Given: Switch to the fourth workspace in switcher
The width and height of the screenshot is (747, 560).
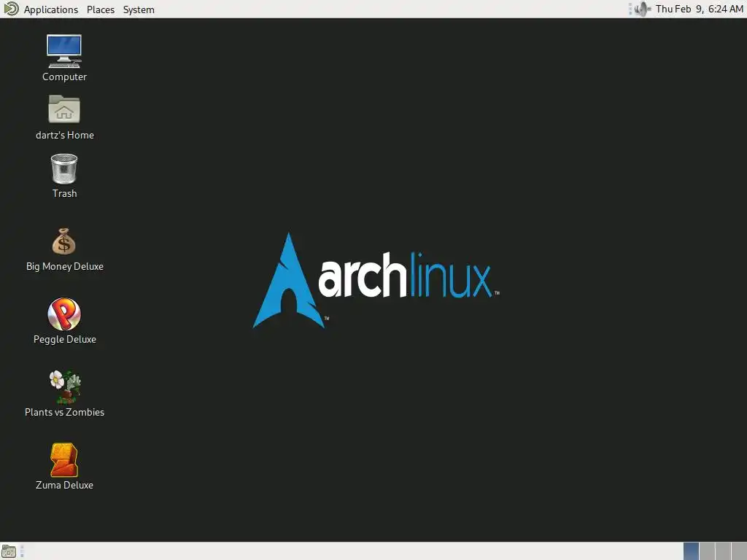Looking at the screenshot, I should 740,551.
